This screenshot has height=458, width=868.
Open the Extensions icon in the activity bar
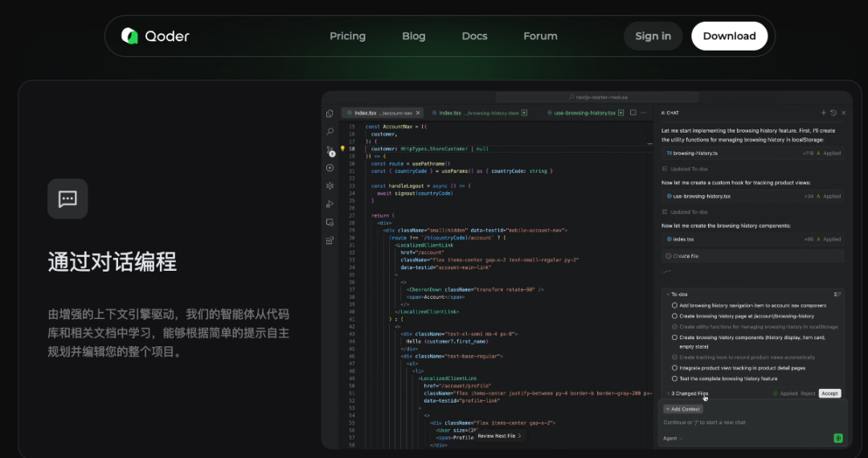click(330, 240)
